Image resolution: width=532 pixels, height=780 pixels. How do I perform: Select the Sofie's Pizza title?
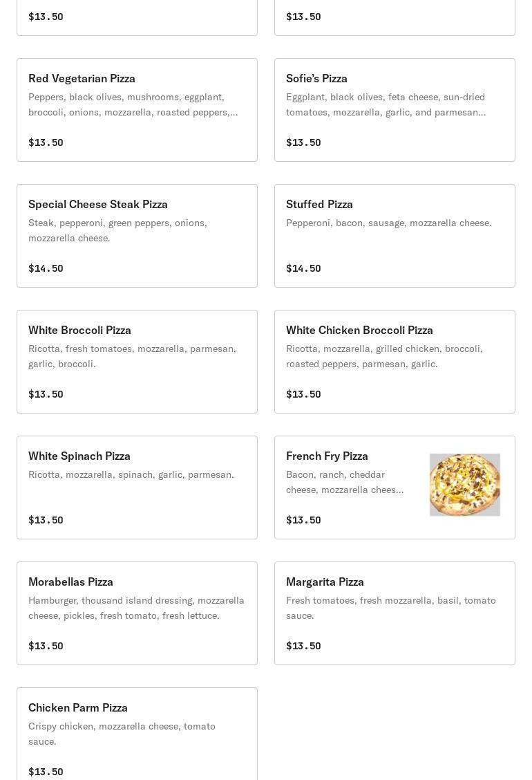[x=316, y=78]
